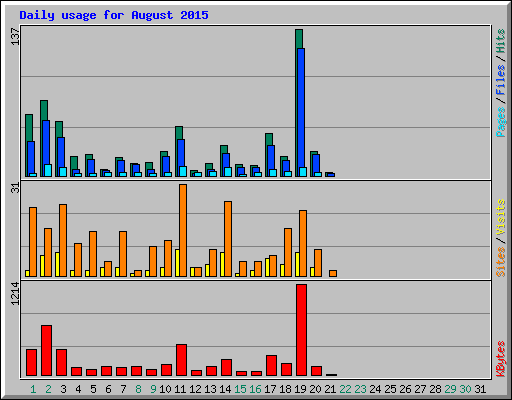Click the tallest orange Visits bar for day 11
The image size is (512, 400).
tap(183, 230)
